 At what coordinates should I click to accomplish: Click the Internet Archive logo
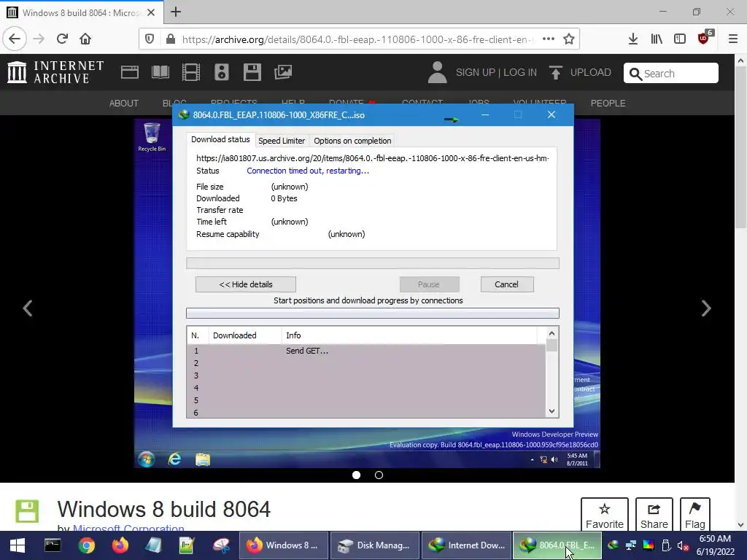click(55, 72)
